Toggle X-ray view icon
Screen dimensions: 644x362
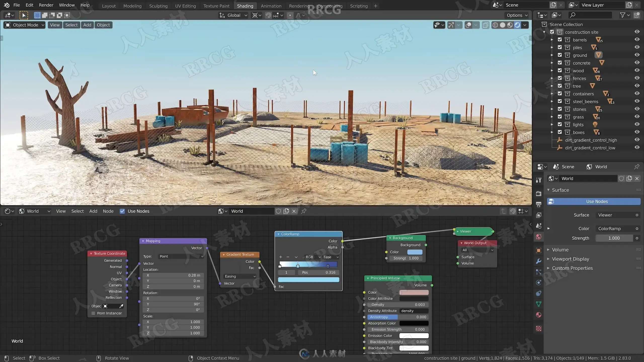click(x=485, y=25)
